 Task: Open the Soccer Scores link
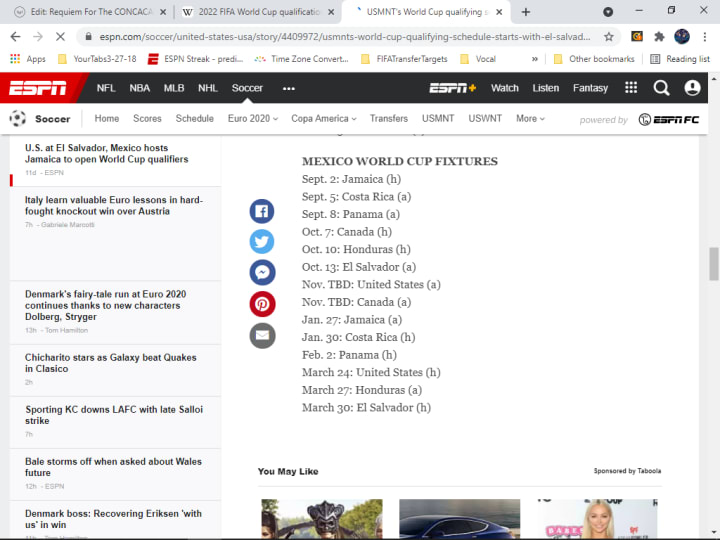click(147, 118)
